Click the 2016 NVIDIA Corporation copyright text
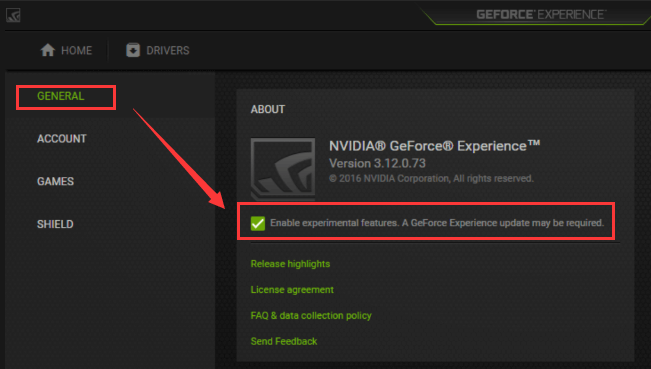The width and height of the screenshot is (651, 369). [x=431, y=178]
